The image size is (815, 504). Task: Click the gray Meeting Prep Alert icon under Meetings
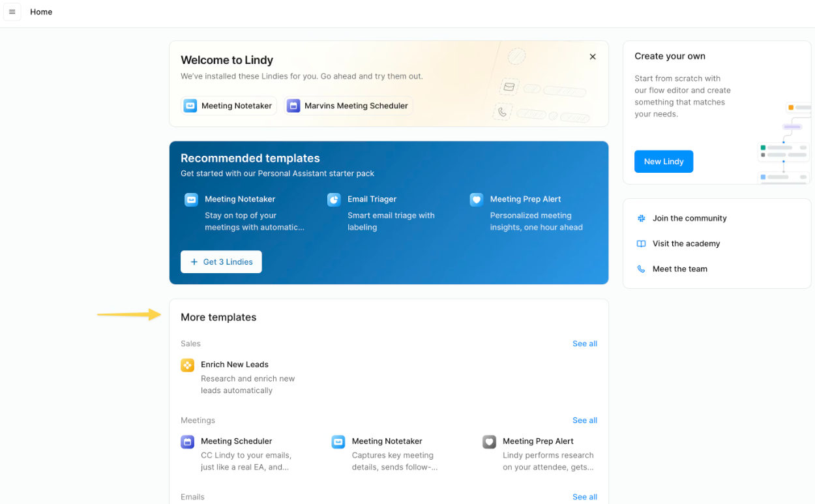pyautogui.click(x=489, y=442)
